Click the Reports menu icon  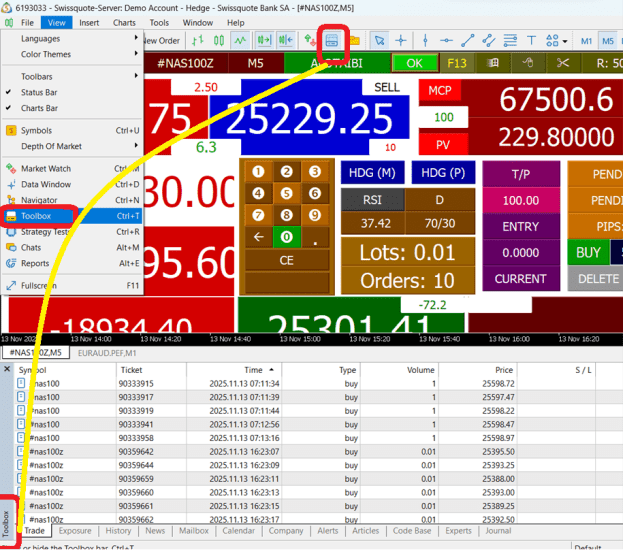11,263
